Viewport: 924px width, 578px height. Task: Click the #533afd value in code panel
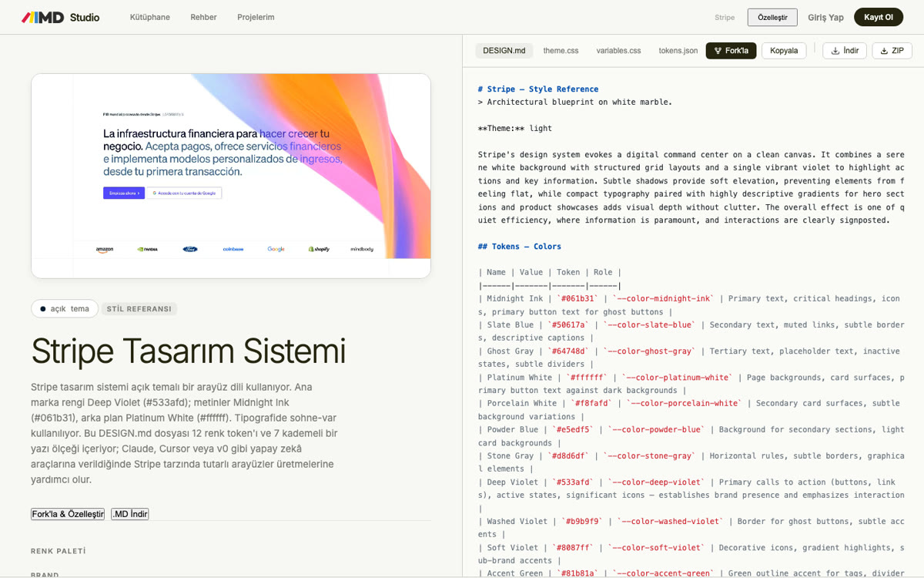click(572, 482)
